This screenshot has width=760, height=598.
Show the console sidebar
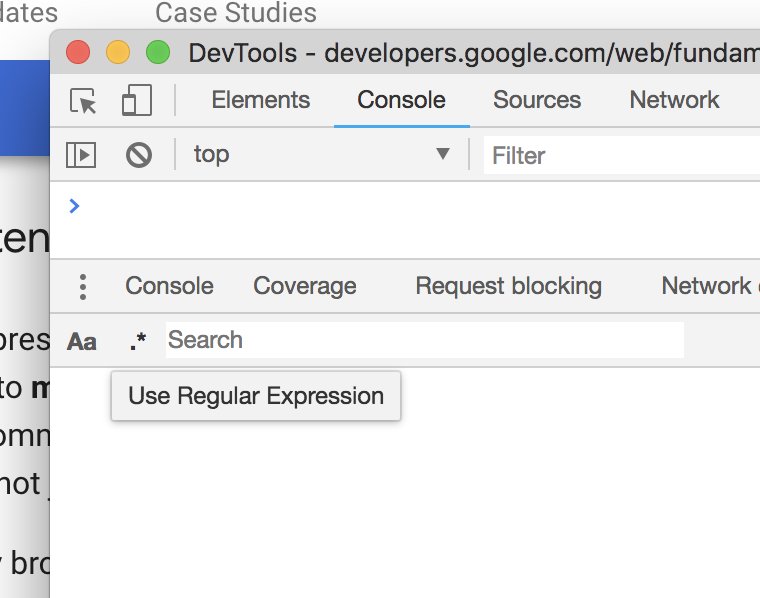(x=81, y=155)
